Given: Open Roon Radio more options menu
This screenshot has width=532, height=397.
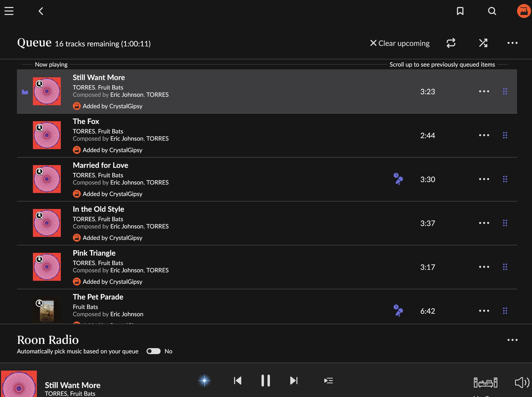Looking at the screenshot, I should click(512, 340).
